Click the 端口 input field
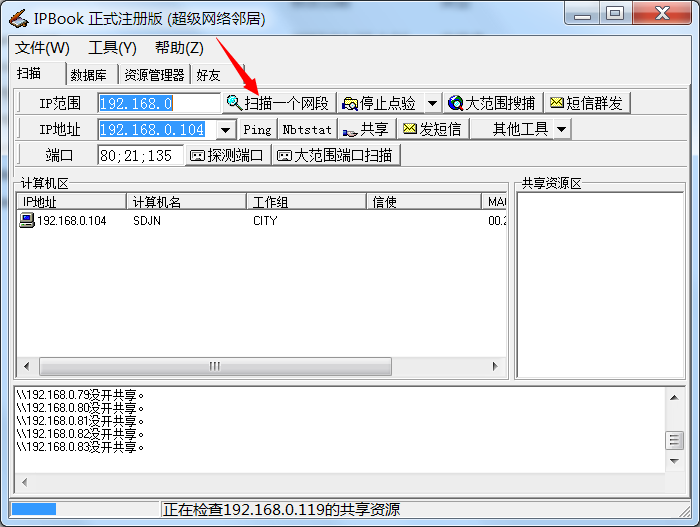The image size is (700, 527). click(x=140, y=155)
